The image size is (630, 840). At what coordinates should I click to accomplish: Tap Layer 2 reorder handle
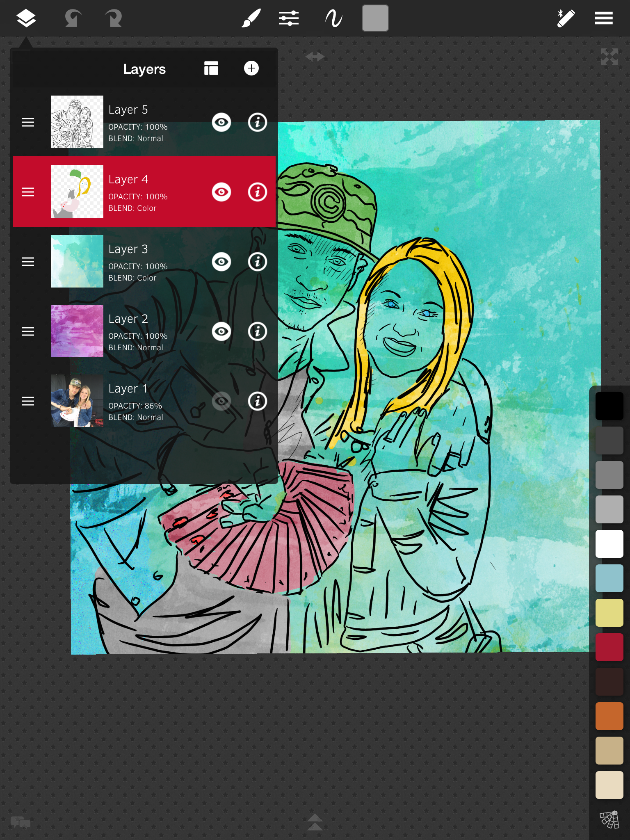28,331
